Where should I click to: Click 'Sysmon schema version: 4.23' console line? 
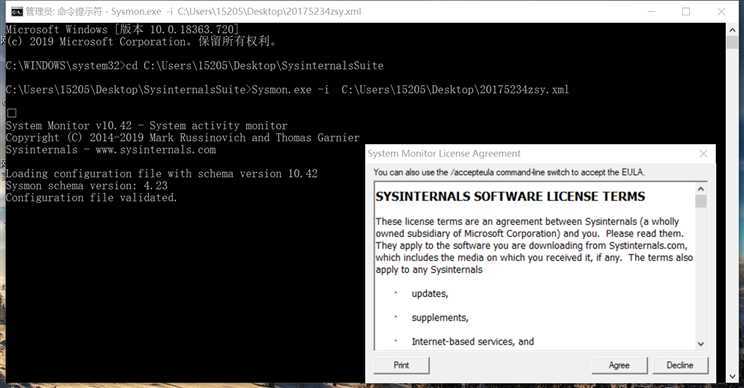point(86,186)
